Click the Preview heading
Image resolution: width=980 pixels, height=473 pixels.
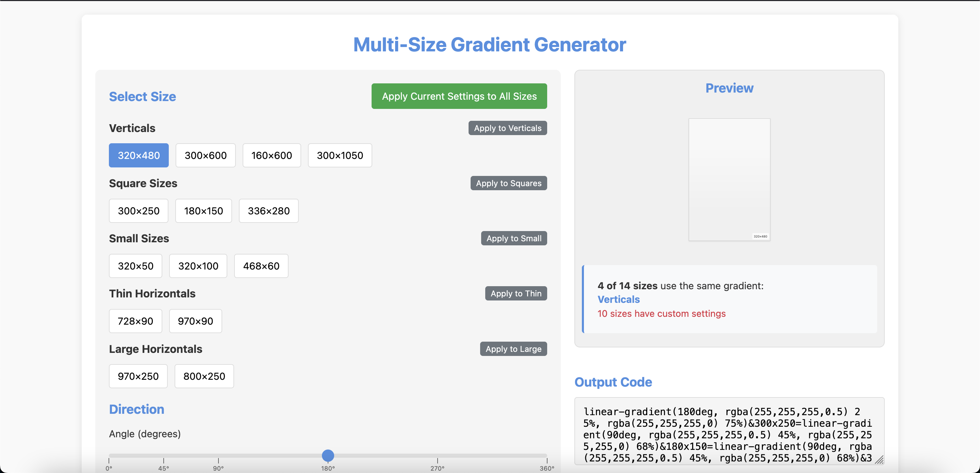729,88
